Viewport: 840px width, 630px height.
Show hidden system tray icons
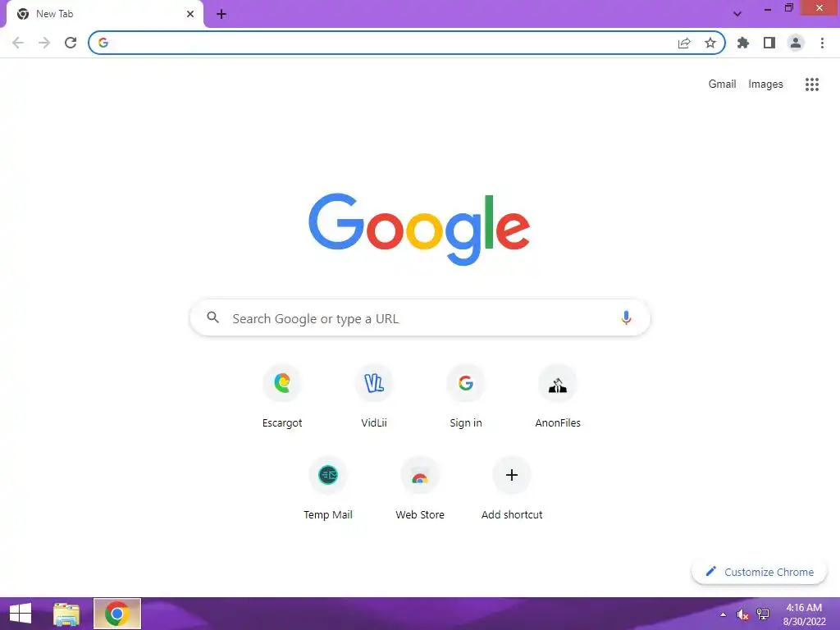724,614
